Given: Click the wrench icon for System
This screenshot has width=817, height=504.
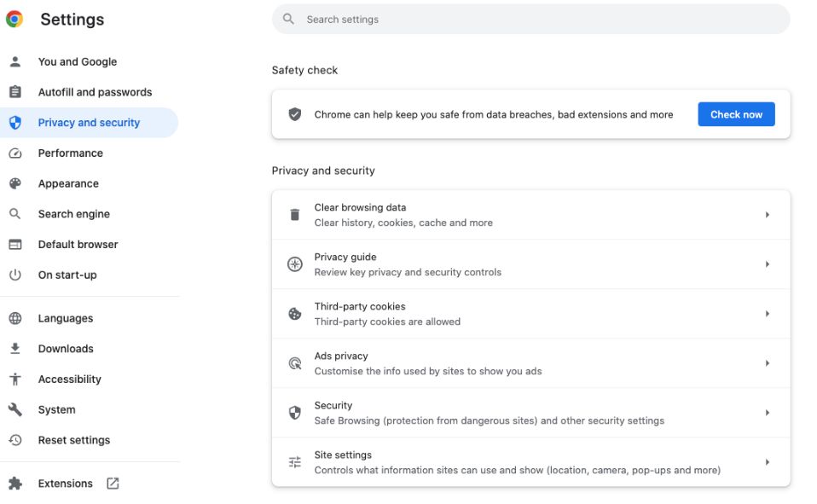Looking at the screenshot, I should [15, 409].
